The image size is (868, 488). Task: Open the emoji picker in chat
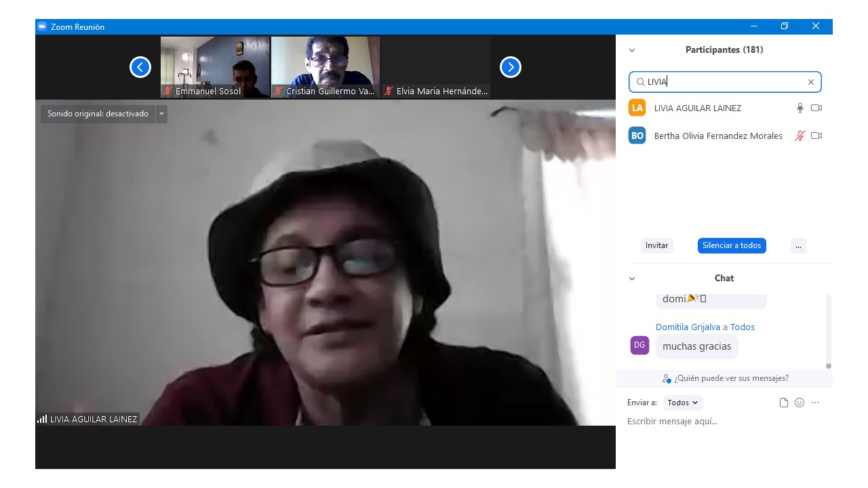tap(800, 403)
